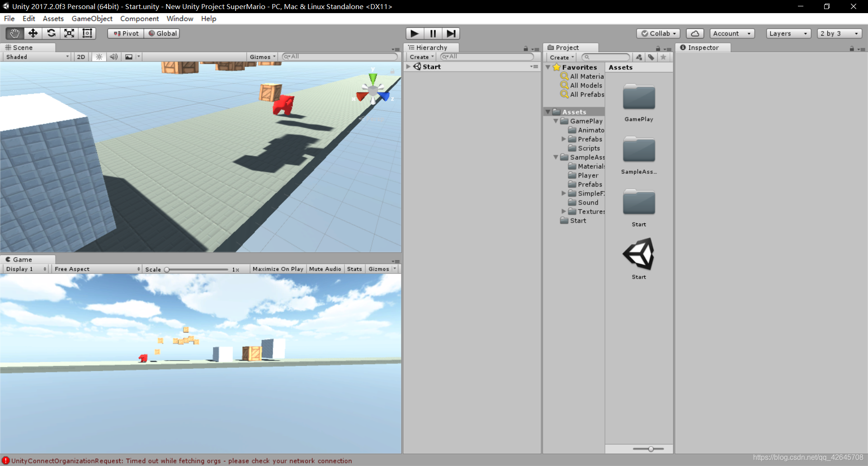Step one frame forward
Image resolution: width=868 pixels, height=466 pixels.
tap(451, 33)
